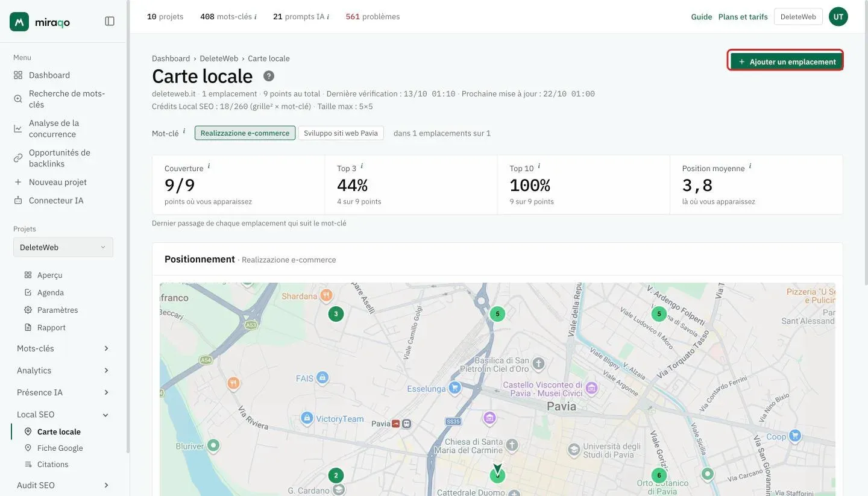Viewport: 868px width, 496px height.
Task: Select map marker 2 near G. Cardano
Action: pos(336,476)
